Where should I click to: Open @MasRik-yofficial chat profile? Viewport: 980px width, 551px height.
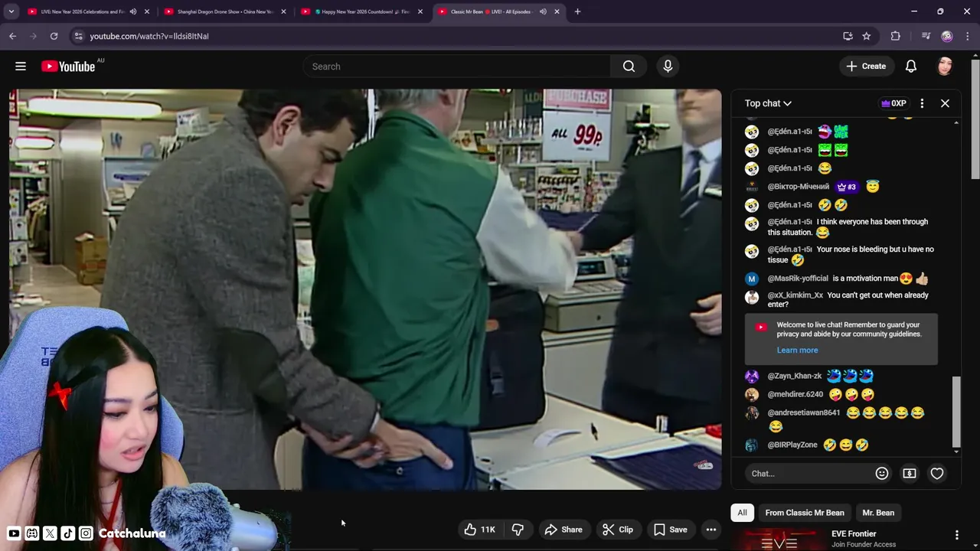tap(798, 279)
